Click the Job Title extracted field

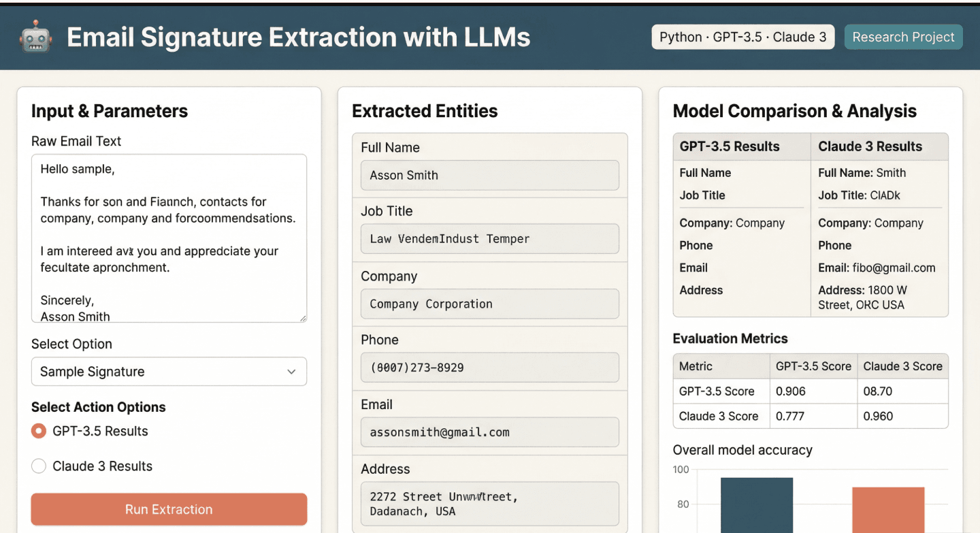(x=489, y=239)
